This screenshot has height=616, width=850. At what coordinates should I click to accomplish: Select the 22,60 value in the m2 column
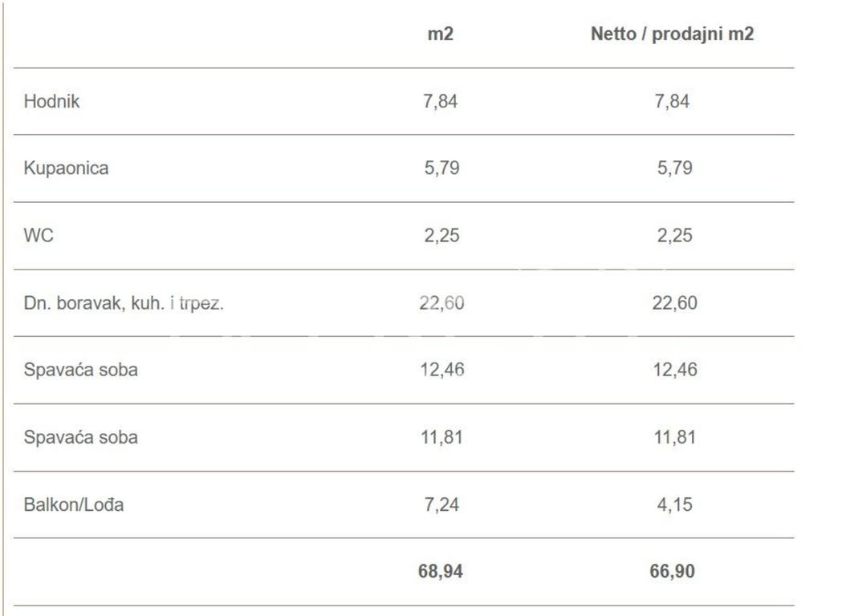tap(441, 303)
